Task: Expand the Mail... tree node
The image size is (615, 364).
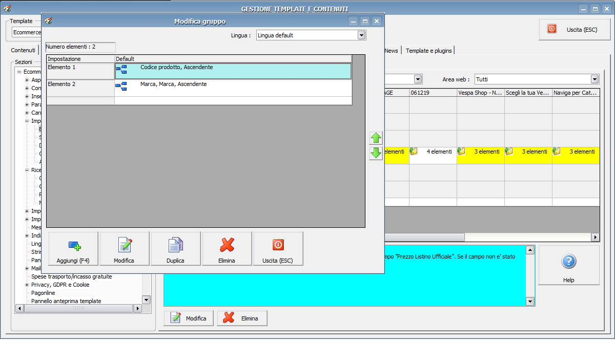Action: tap(27, 268)
